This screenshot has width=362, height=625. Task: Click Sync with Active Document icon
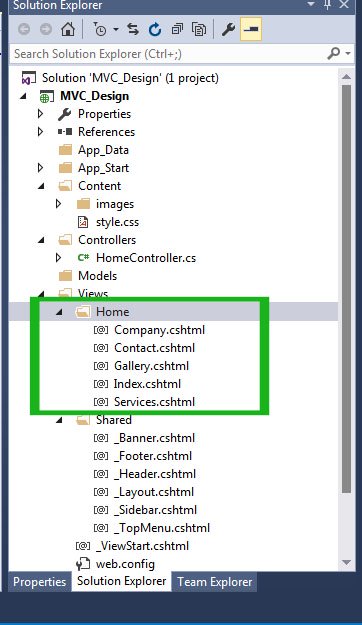pos(133,29)
